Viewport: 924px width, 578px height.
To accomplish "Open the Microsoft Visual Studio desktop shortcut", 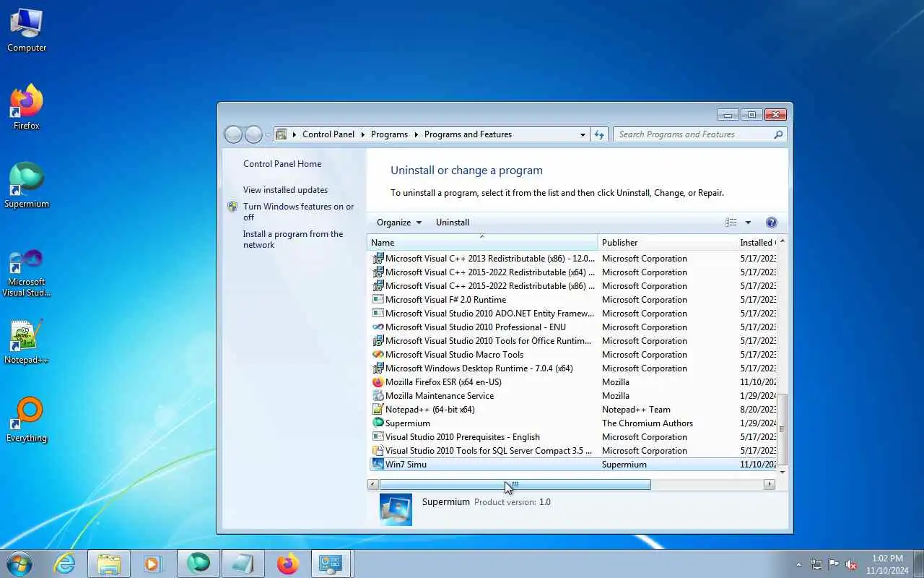I will [x=27, y=273].
